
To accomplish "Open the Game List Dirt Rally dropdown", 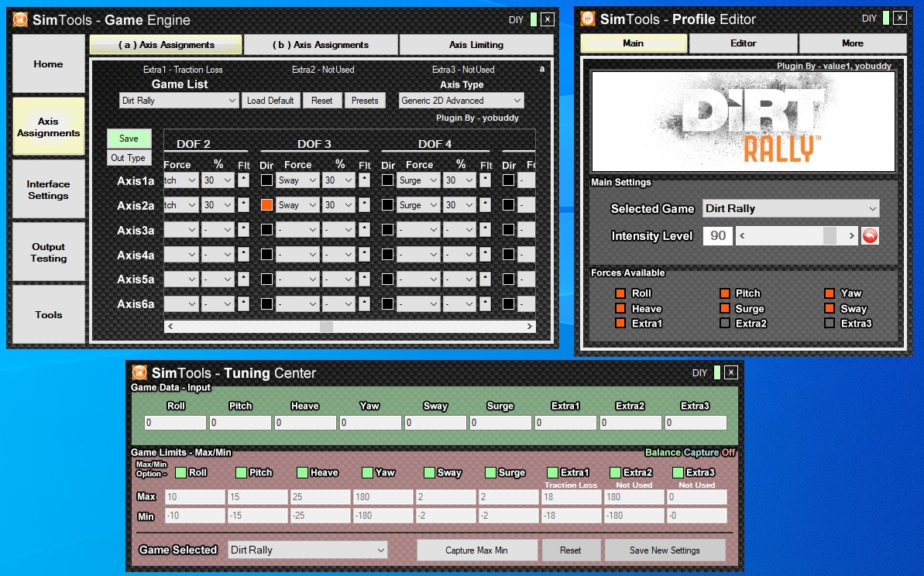I will (x=179, y=101).
